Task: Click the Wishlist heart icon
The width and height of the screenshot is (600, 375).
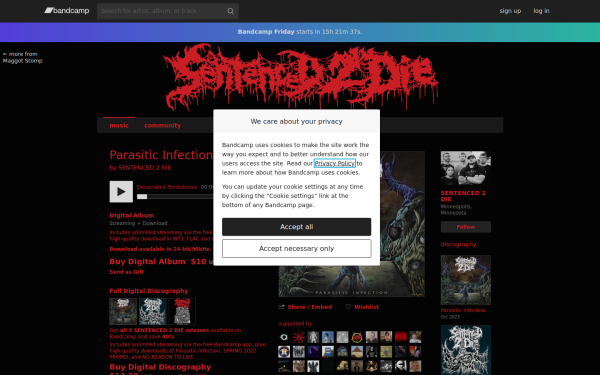Action: [348, 307]
